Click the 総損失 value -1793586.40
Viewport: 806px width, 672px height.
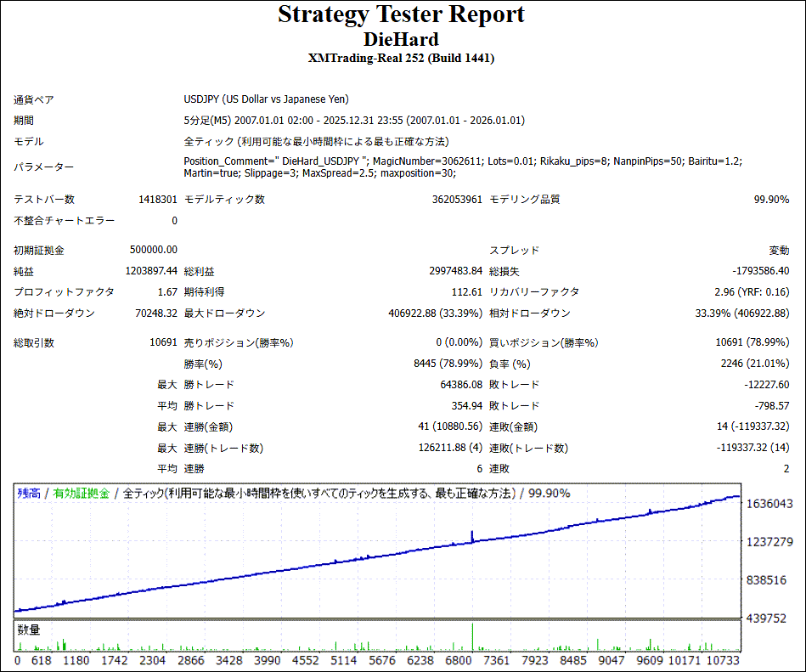click(x=760, y=271)
